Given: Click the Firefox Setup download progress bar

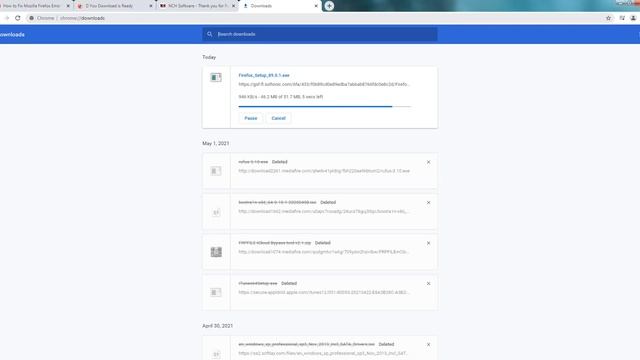Looking at the screenshot, I should (x=324, y=107).
